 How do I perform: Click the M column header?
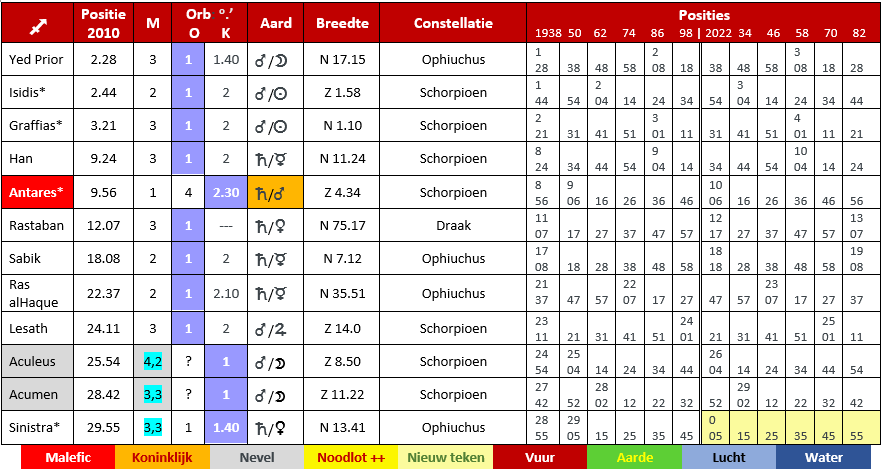click(152, 23)
